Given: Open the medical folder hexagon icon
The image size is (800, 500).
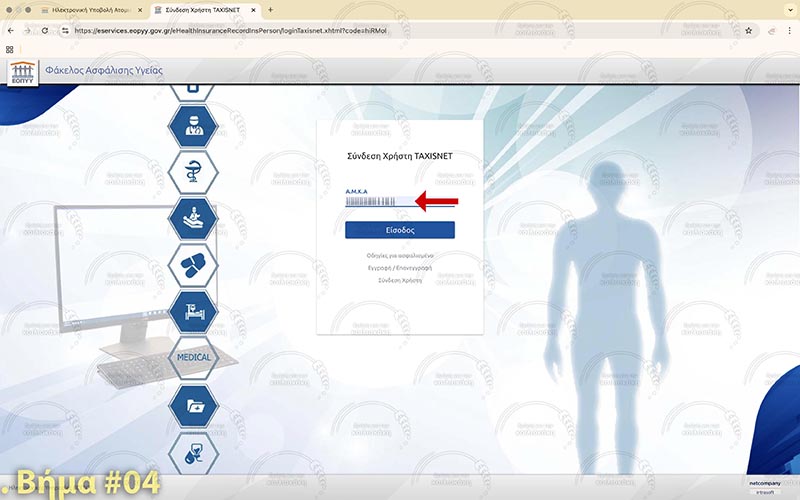Looking at the screenshot, I should pos(193,405).
